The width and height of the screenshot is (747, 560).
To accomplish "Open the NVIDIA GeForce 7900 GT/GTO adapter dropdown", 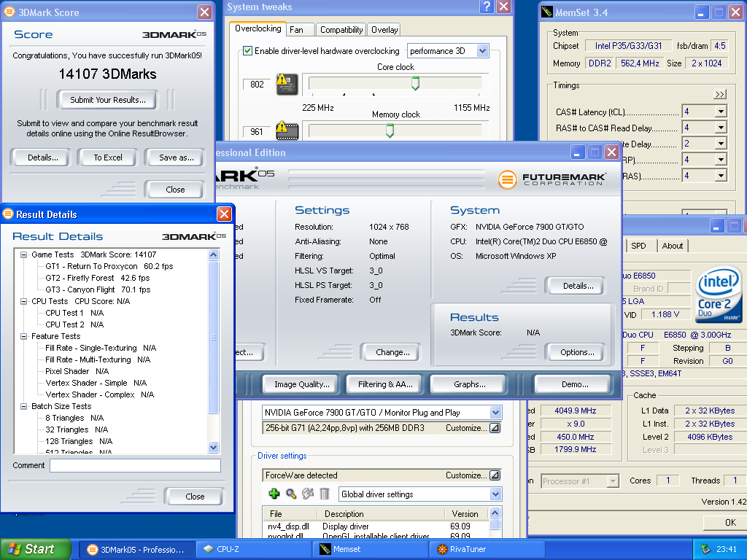I will click(495, 413).
